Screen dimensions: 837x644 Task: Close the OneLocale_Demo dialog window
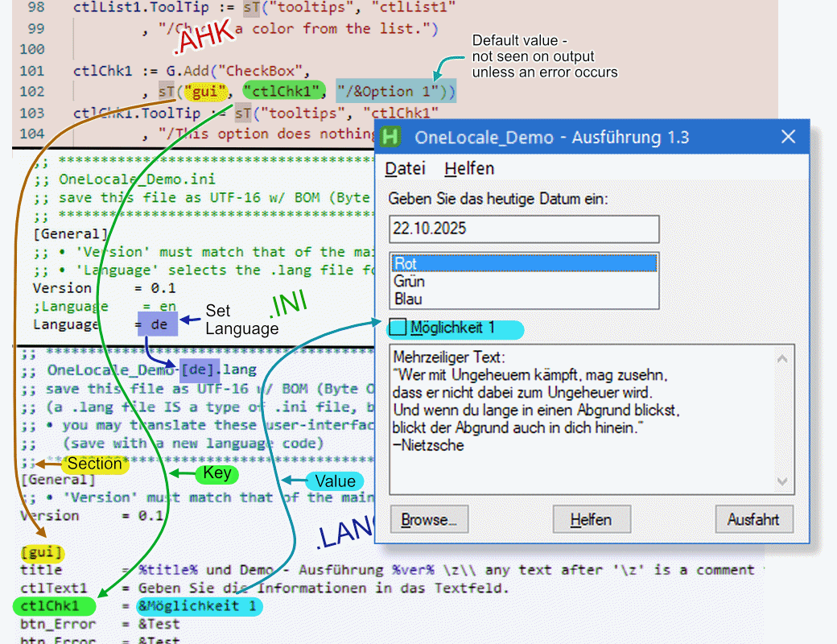(789, 137)
